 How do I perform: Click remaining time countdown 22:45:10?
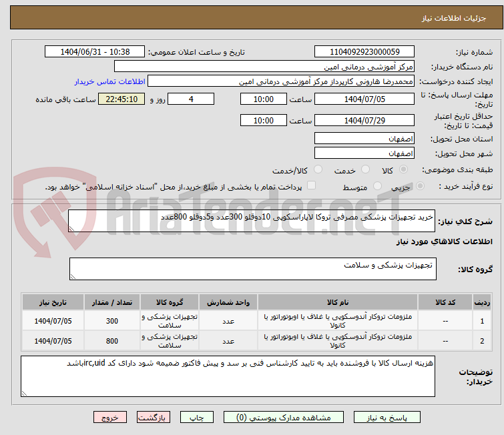pyautogui.click(x=121, y=99)
